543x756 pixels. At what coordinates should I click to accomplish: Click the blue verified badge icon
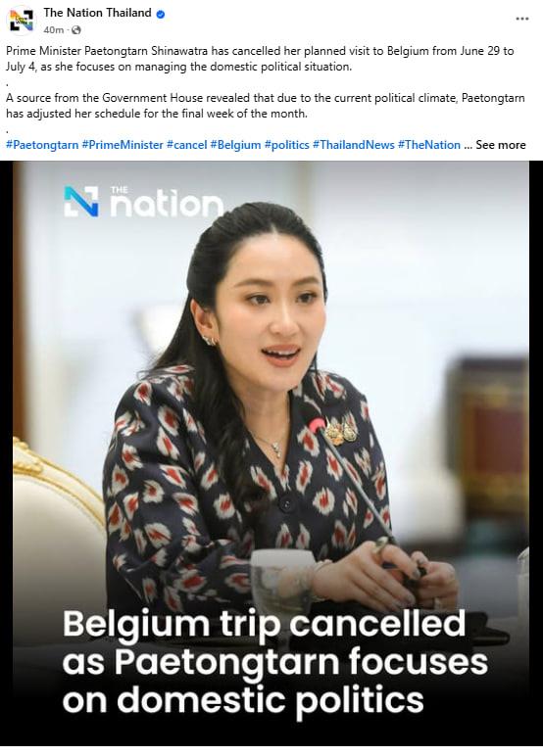tap(161, 14)
